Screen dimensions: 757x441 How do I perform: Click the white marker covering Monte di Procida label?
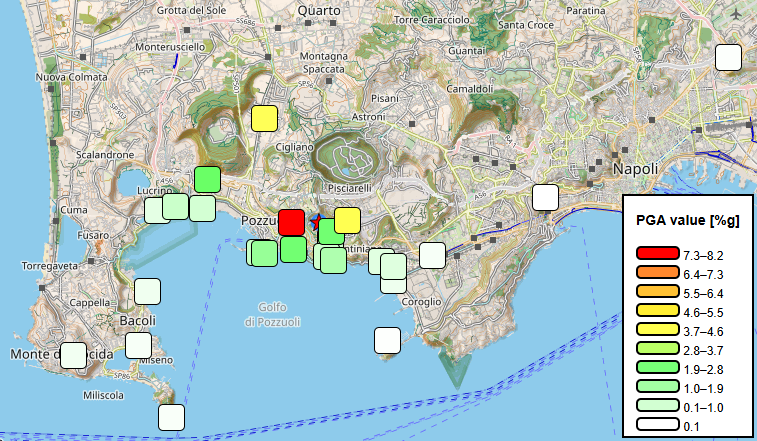[x=73, y=355]
